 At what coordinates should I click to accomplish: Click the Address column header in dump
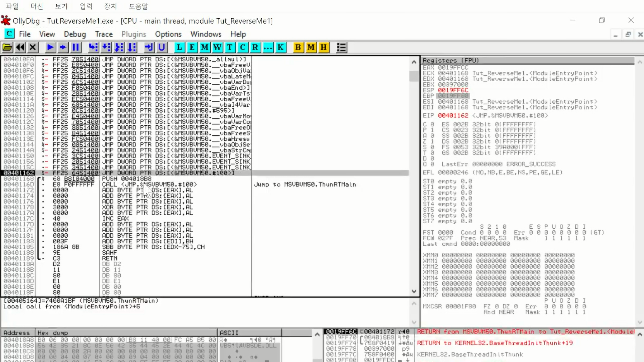pos(18,333)
